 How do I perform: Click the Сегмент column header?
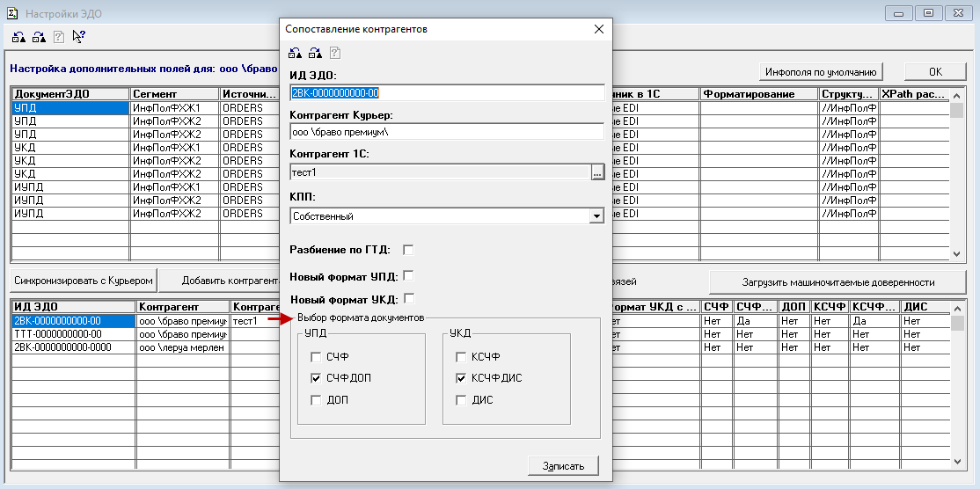[x=175, y=94]
